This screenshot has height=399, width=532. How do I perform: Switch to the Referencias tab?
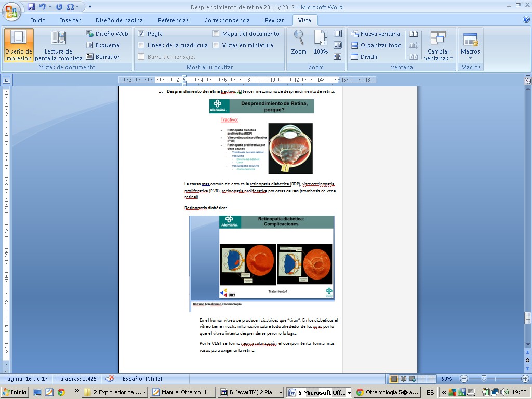(x=173, y=20)
